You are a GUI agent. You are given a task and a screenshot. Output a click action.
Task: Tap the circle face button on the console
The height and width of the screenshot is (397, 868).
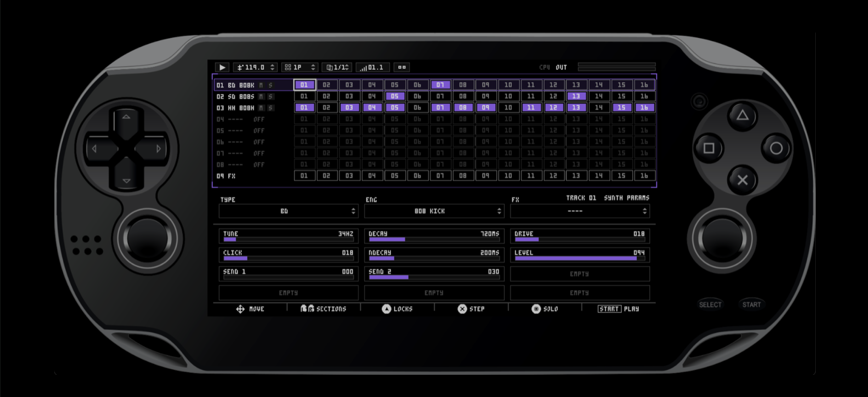[776, 148]
